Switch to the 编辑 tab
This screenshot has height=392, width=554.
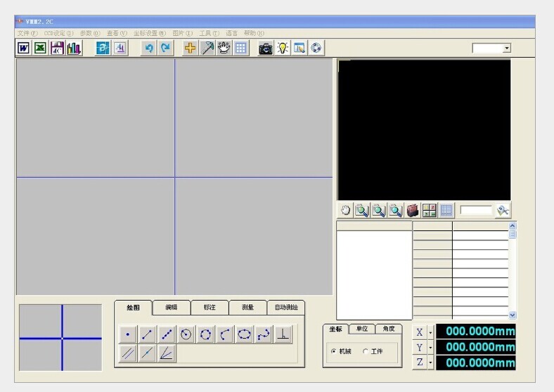click(x=172, y=307)
